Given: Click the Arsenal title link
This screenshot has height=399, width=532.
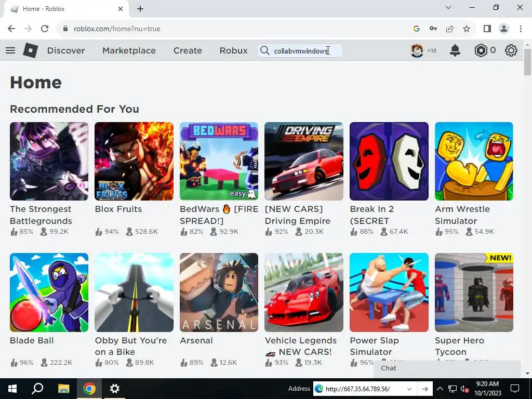Looking at the screenshot, I should tap(196, 340).
